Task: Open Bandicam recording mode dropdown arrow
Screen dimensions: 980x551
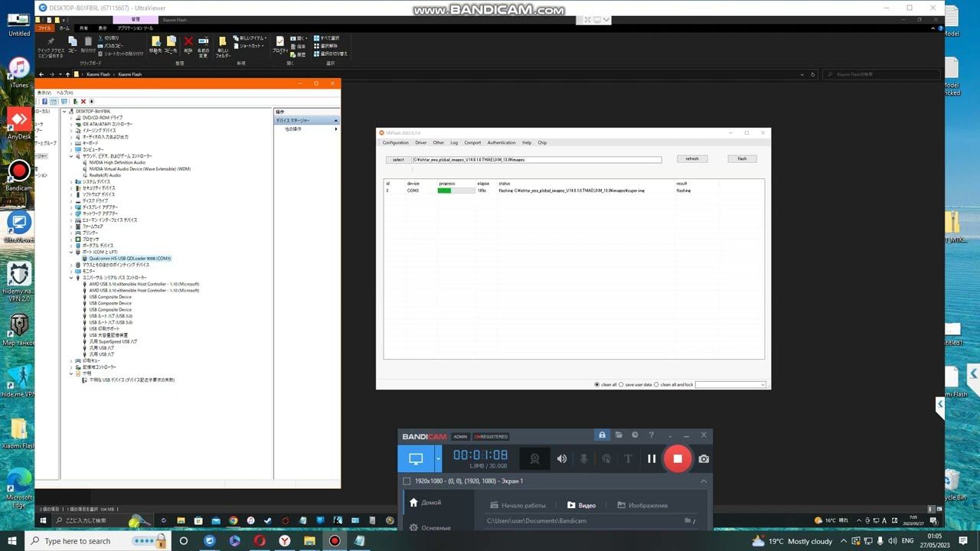Action: (439, 458)
